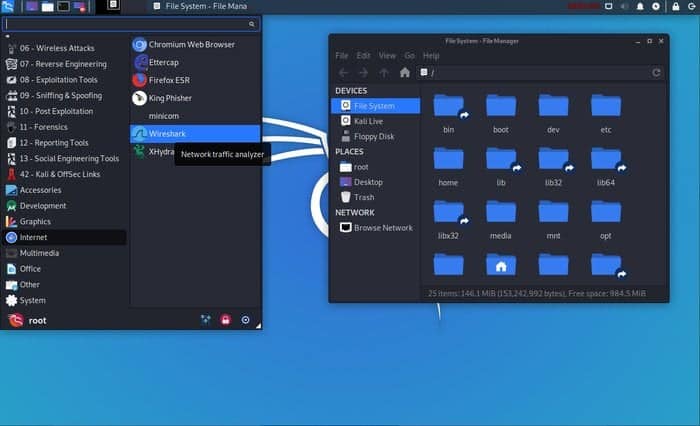Open System category

click(65, 301)
